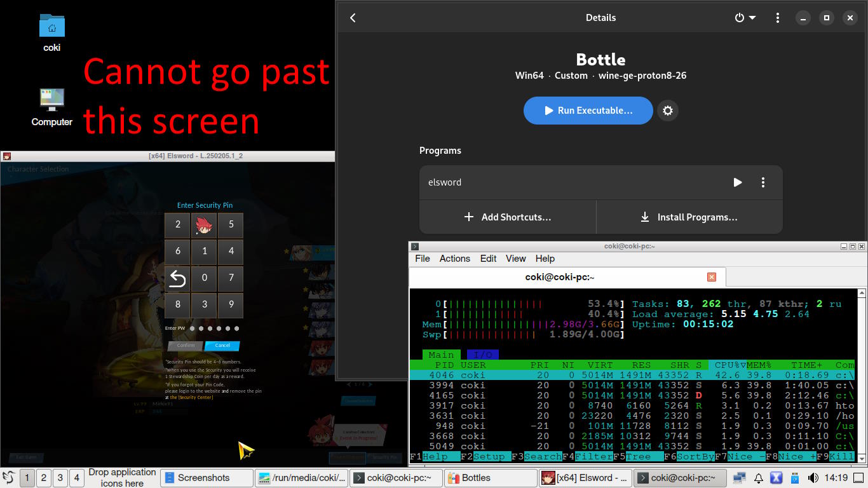The height and width of the screenshot is (488, 868).
Task: Go back from the Bottles Details page
Action: [x=353, y=18]
